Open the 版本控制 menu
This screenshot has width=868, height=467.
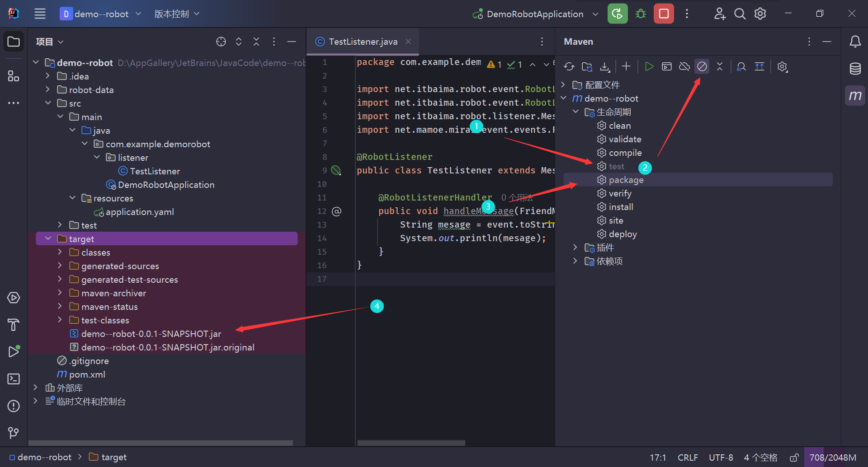177,14
